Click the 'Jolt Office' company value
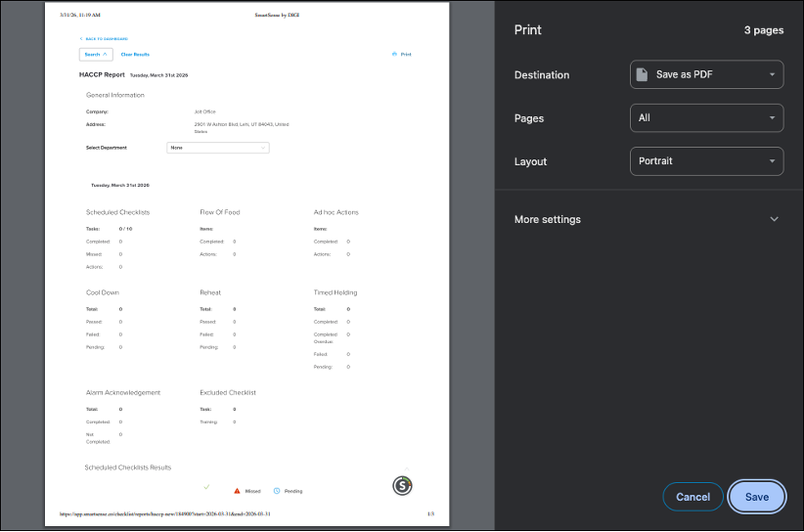Screen dimensions: 804x532 (x=204, y=111)
